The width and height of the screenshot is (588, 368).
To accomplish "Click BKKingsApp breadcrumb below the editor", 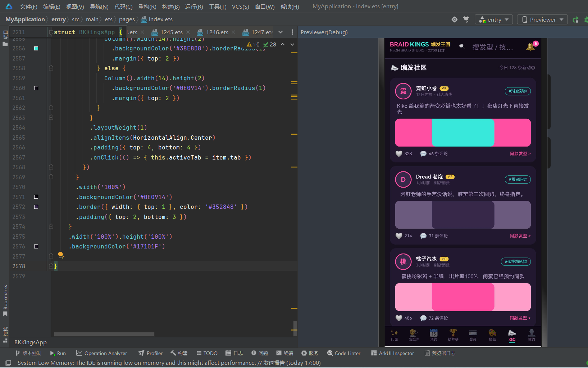I will pyautogui.click(x=31, y=342).
